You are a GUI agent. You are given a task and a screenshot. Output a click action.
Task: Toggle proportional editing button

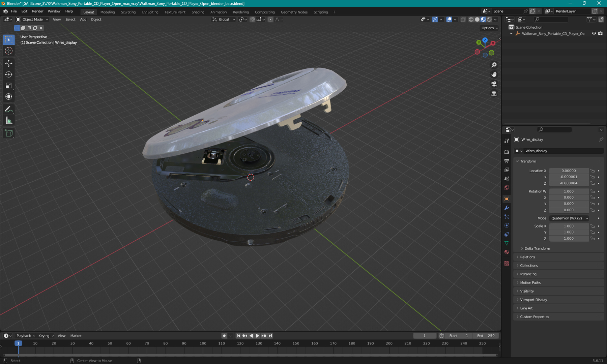coord(270,20)
